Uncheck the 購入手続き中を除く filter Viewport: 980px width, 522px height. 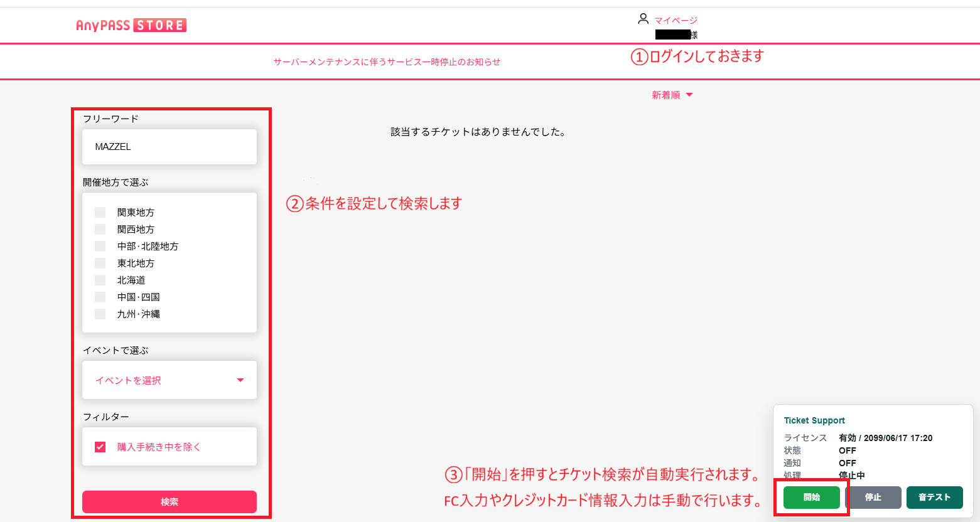click(x=100, y=447)
